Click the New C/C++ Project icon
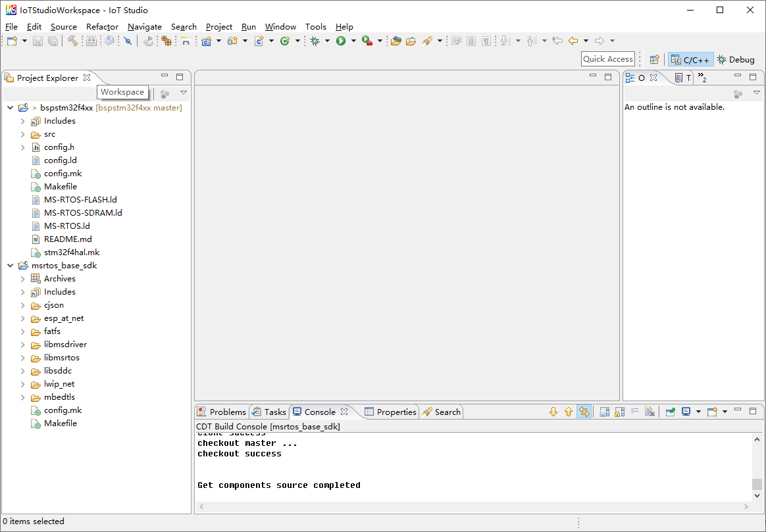The image size is (766, 532). 207,41
